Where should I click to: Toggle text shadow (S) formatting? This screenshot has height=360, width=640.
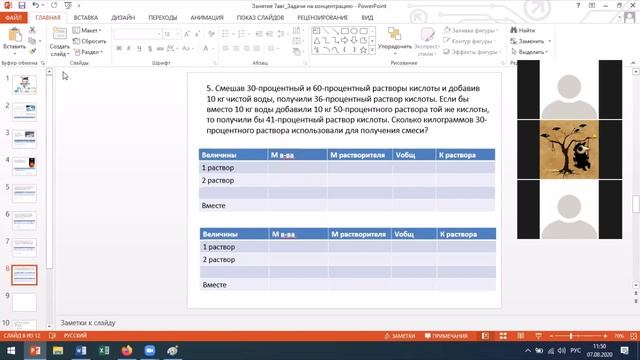pyautogui.click(x=150, y=48)
